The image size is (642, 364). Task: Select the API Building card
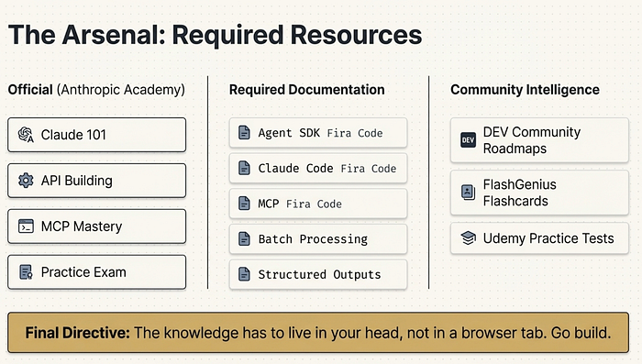tap(96, 181)
